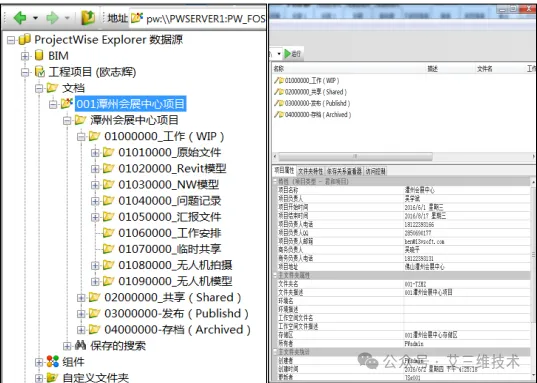Click the folder Up-one-level icon
This screenshot has height=383, width=537.
tap(88, 17)
